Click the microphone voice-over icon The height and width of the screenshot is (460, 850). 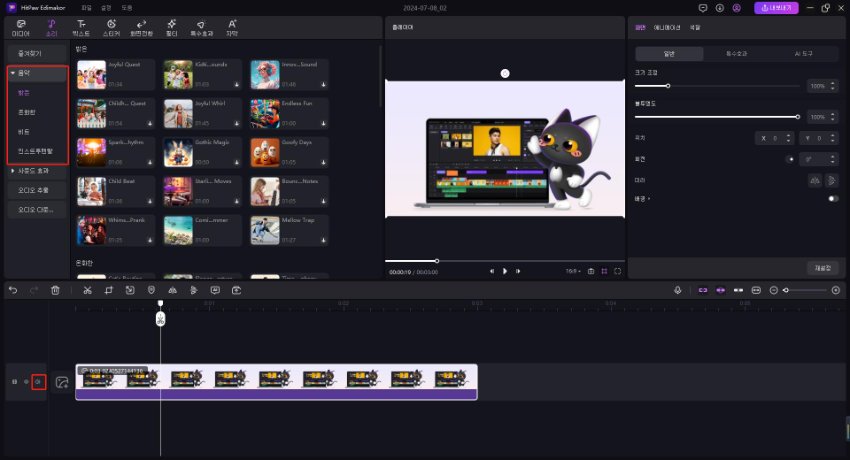tap(678, 290)
